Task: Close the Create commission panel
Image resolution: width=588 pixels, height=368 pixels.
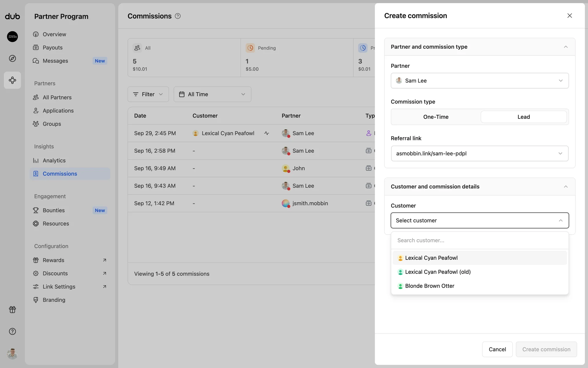Action: click(569, 16)
